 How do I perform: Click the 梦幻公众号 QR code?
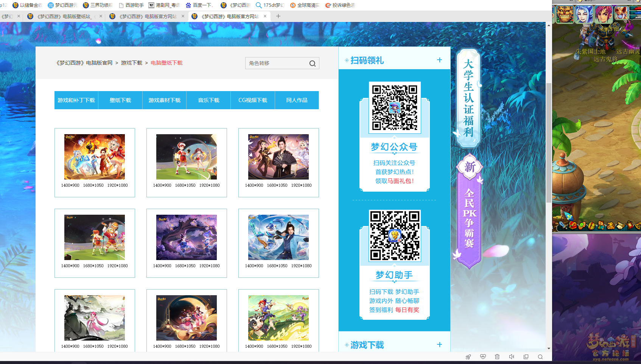click(395, 108)
